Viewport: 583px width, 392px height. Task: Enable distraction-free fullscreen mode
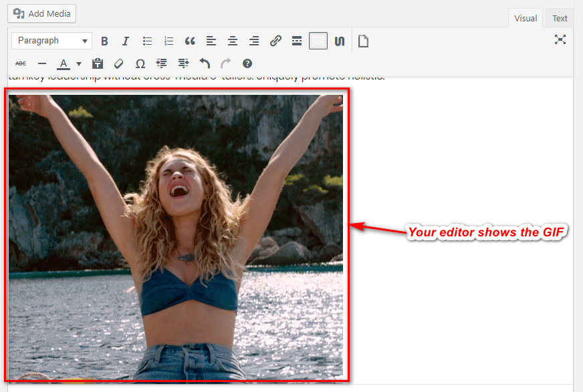point(560,39)
